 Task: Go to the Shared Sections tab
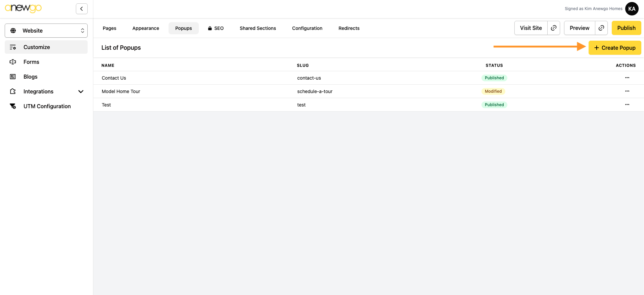(258, 28)
